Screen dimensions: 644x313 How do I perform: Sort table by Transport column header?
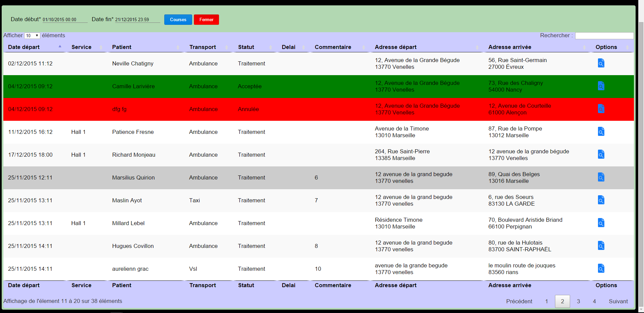(x=209, y=47)
